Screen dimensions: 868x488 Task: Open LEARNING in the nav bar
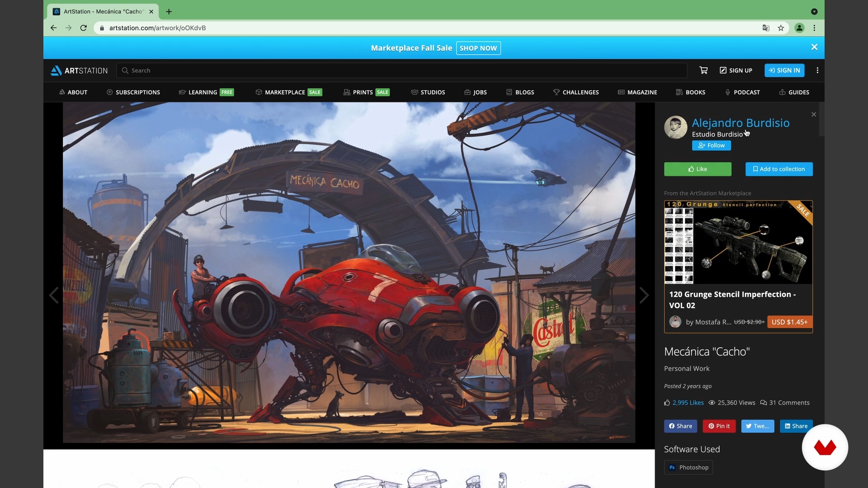tap(206, 92)
